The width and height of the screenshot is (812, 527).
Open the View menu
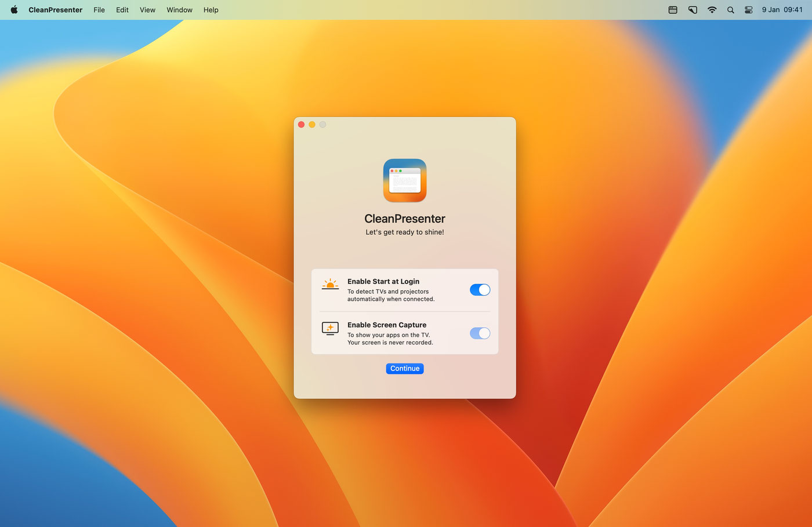tap(147, 10)
